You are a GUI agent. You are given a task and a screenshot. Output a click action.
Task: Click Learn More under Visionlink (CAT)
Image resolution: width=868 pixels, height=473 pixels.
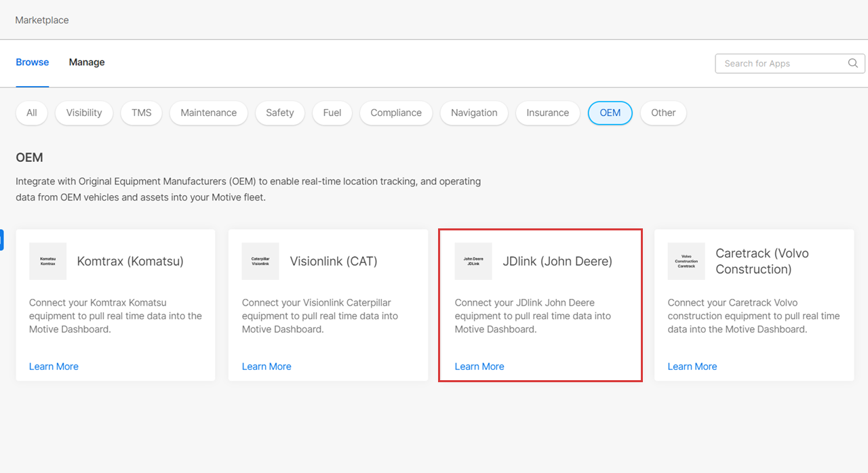267,367
